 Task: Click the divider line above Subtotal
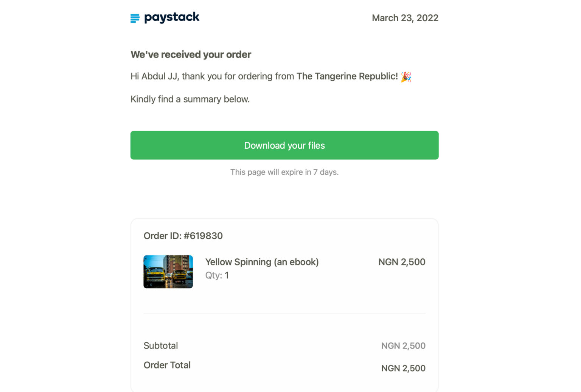point(284,313)
